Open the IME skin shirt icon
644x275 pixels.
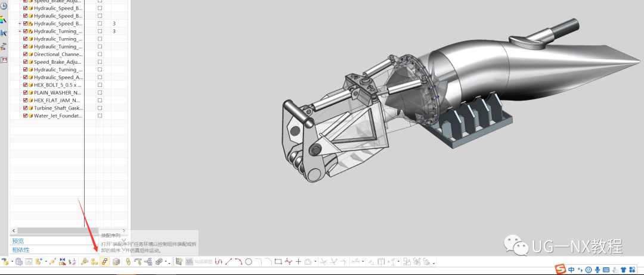(624, 269)
